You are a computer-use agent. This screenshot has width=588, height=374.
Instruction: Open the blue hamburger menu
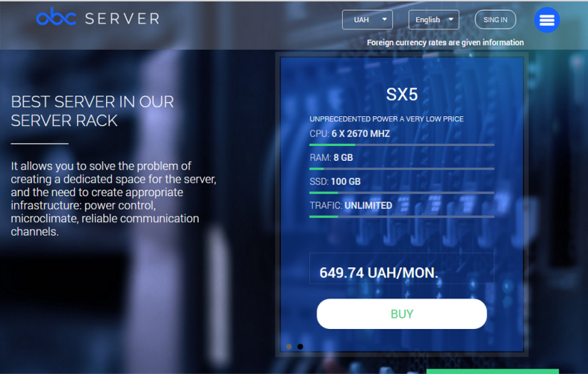(547, 20)
